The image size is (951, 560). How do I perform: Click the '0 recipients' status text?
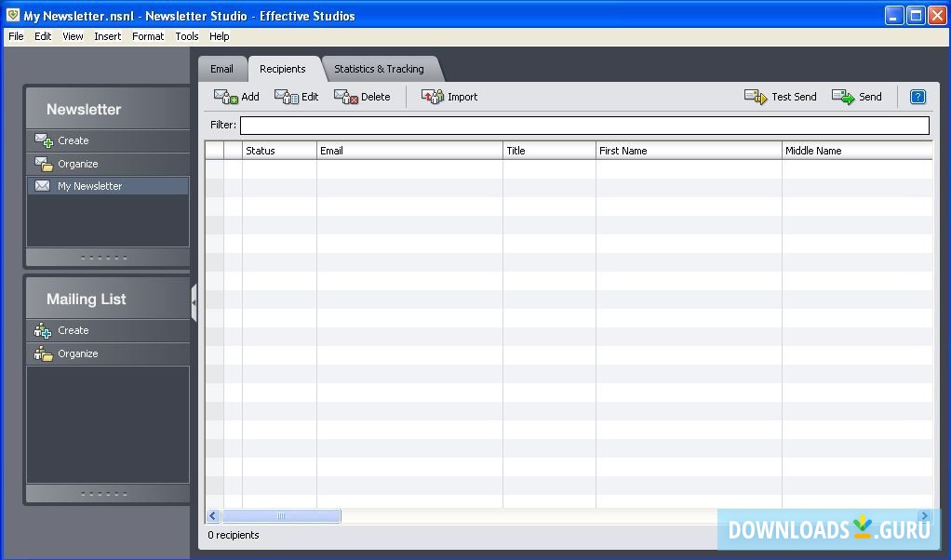tap(234, 535)
